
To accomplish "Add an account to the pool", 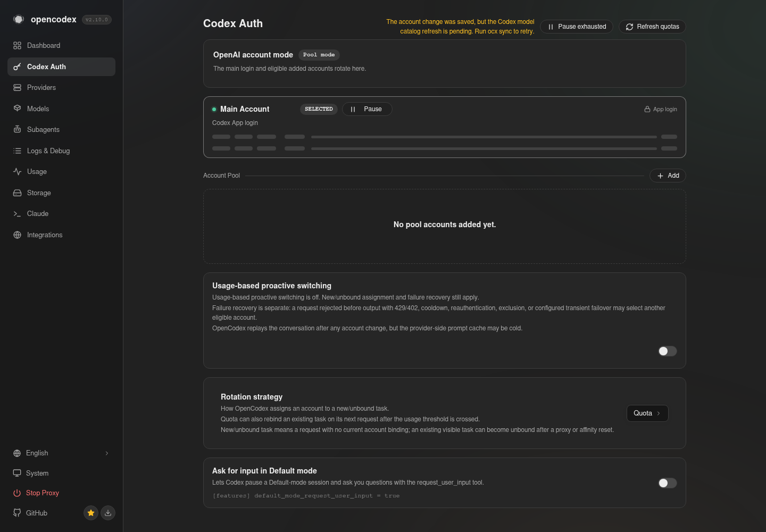I will 668,176.
